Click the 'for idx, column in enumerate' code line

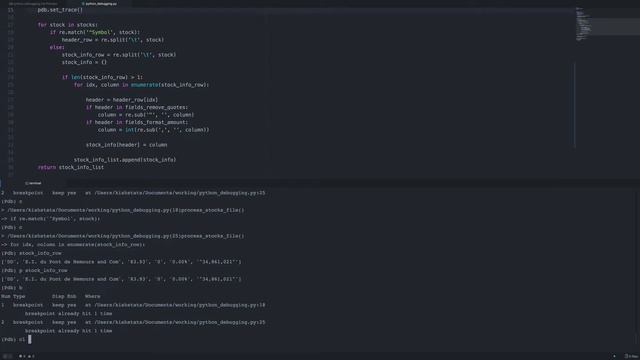tap(141, 85)
